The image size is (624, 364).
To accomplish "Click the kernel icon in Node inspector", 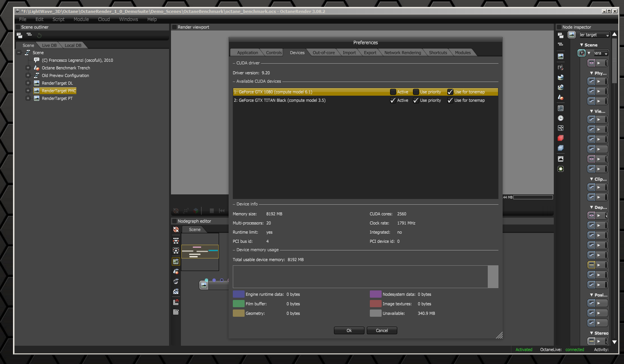I will pyautogui.click(x=561, y=128).
